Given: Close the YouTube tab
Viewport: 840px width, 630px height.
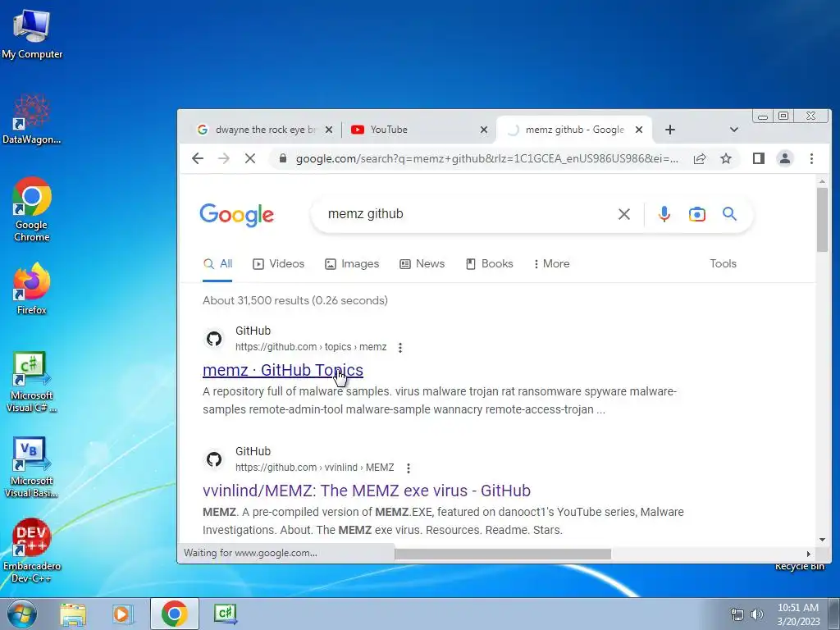Looking at the screenshot, I should 484,130.
